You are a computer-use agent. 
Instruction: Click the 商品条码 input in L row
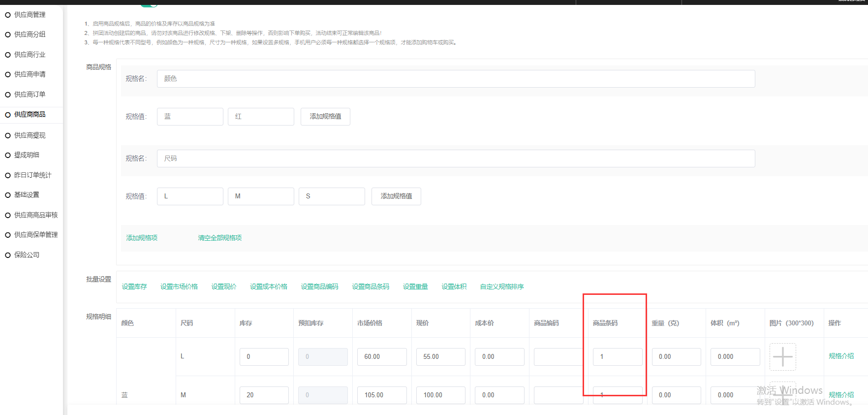pos(618,357)
